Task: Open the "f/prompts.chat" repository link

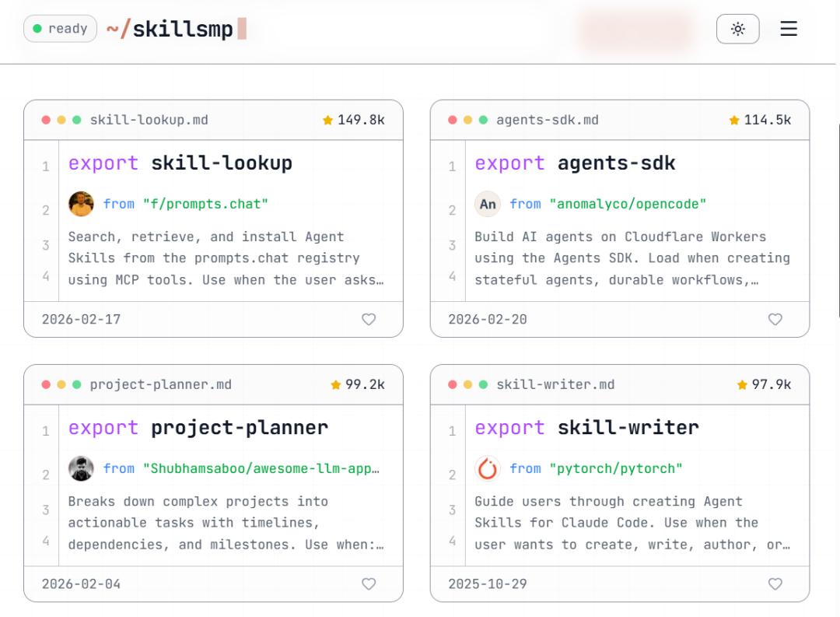Action: pos(205,204)
